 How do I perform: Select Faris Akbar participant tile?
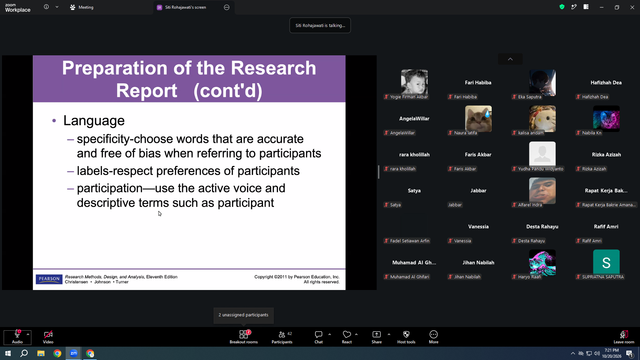(478, 155)
